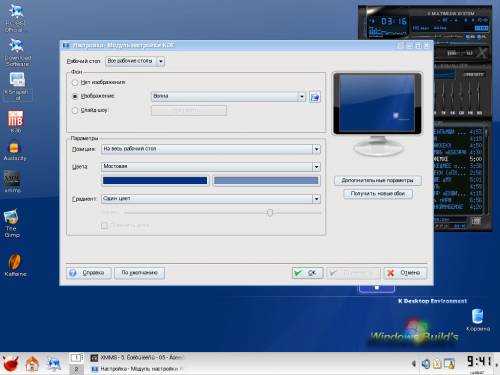This screenshot has height=375, width=500.
Task: Select the 5:00 track in XMMS playlist
Action: coord(458,159)
